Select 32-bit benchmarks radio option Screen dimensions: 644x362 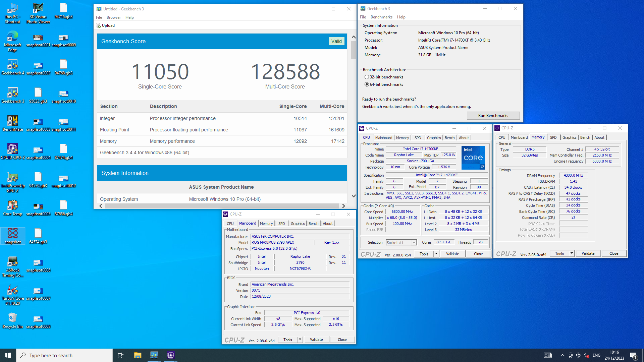point(367,77)
